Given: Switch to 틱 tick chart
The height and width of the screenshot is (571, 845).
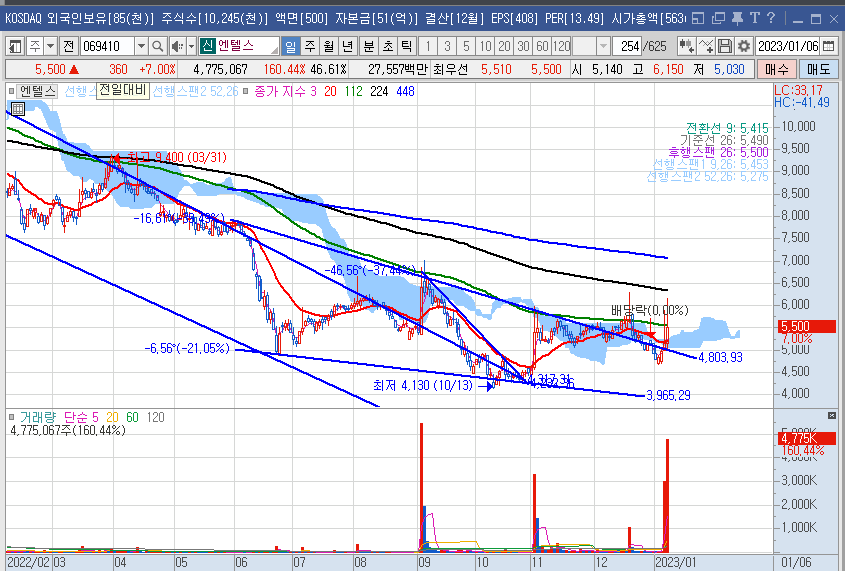Looking at the screenshot, I should (406, 46).
